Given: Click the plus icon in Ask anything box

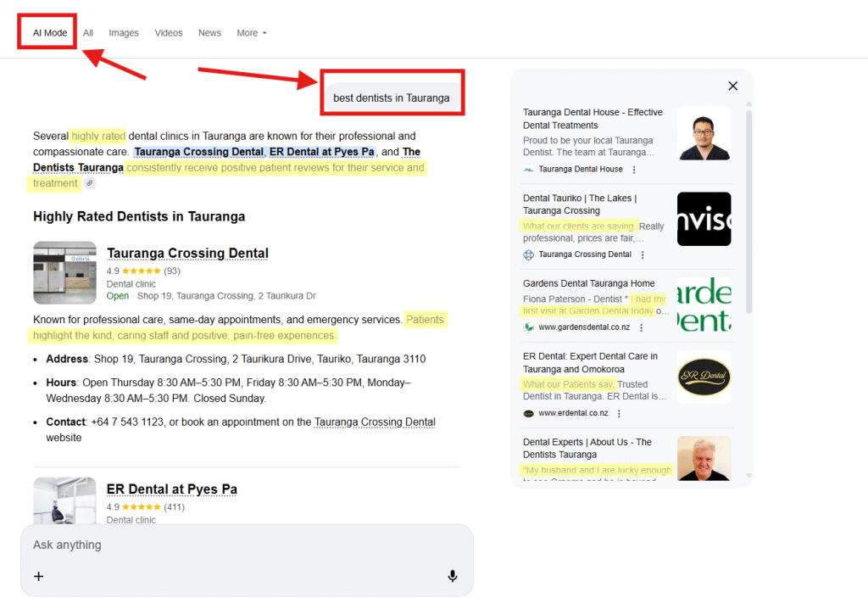Looking at the screenshot, I should click(38, 577).
